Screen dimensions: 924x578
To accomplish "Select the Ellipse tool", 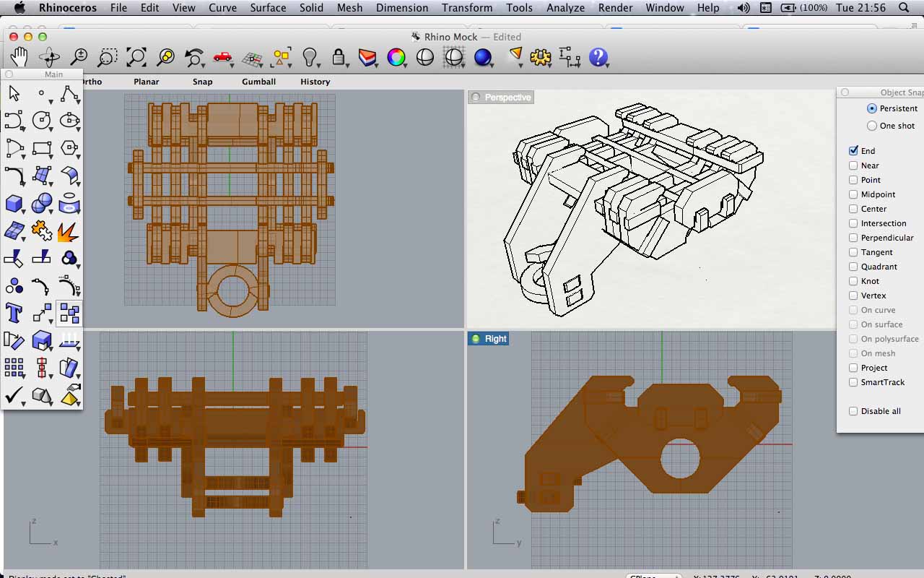I will 69,120.
